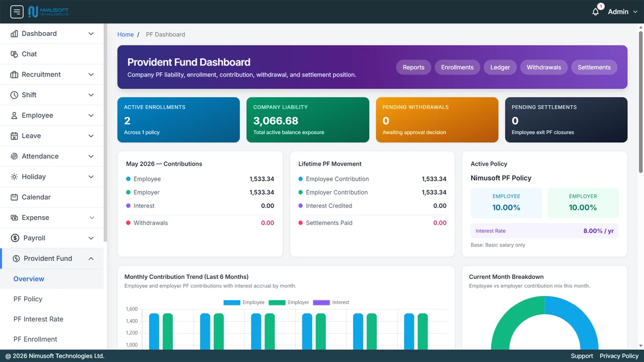
Task: Toggle the Interest legend in trend chart
Action: (331, 302)
